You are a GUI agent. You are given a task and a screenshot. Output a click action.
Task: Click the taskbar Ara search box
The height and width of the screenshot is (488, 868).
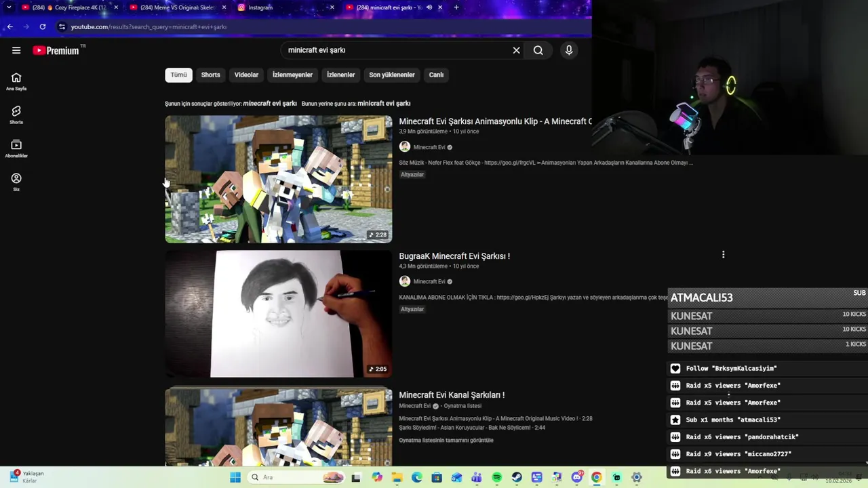(296, 477)
